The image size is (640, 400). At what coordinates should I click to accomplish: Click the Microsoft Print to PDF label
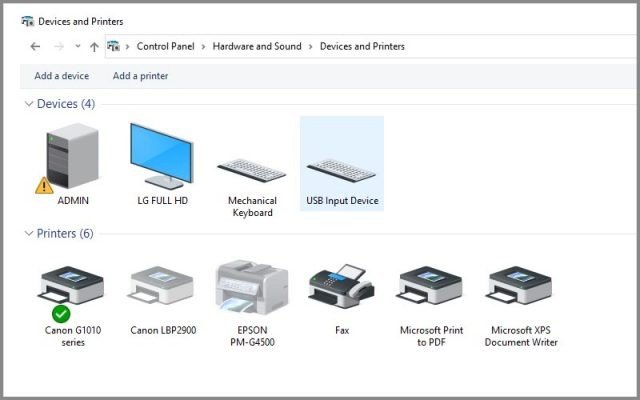pos(431,336)
